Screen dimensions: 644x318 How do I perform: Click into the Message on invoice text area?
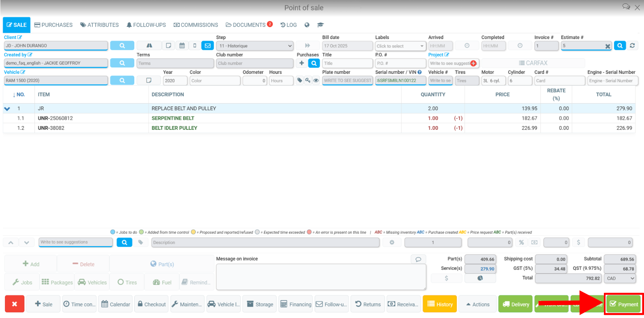[x=321, y=277]
